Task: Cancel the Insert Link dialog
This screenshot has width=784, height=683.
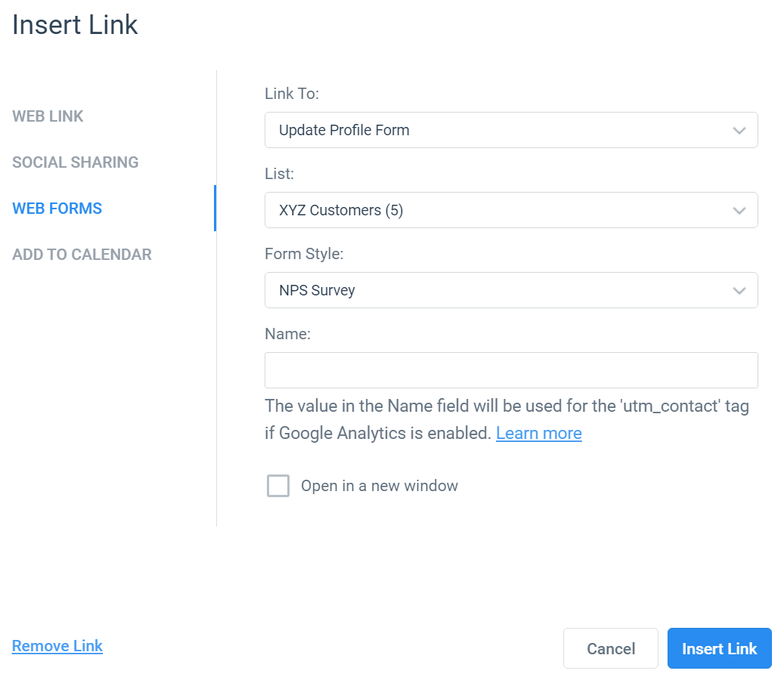Action: [611, 648]
